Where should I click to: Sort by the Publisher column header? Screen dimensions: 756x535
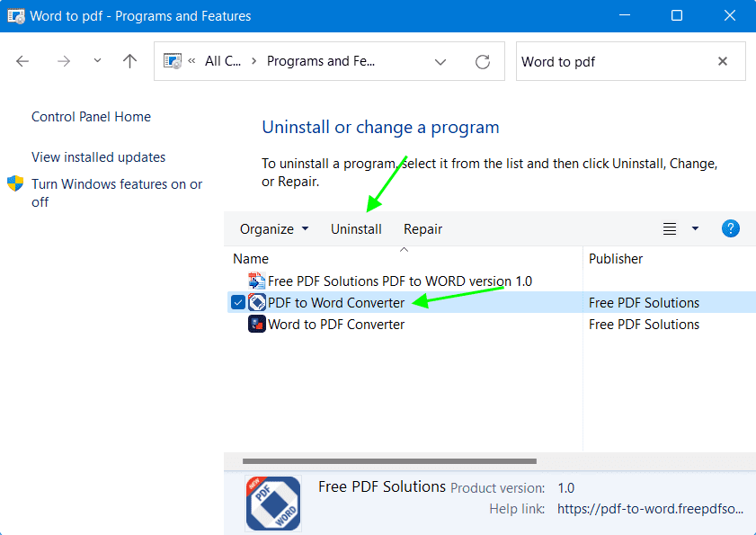(616, 259)
